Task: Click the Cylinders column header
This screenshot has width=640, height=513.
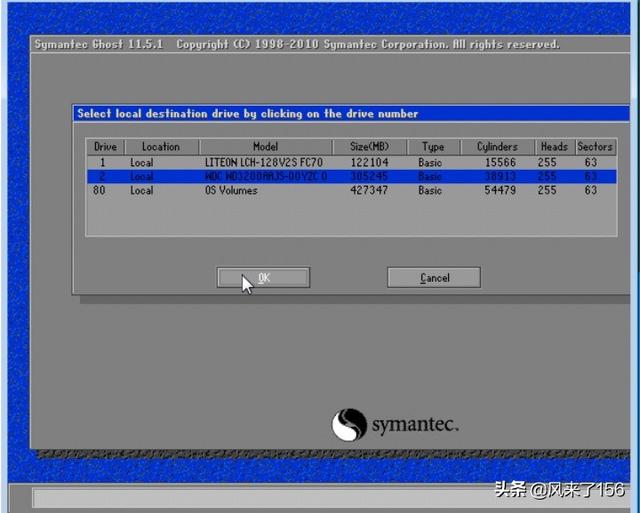Action: coord(497,147)
